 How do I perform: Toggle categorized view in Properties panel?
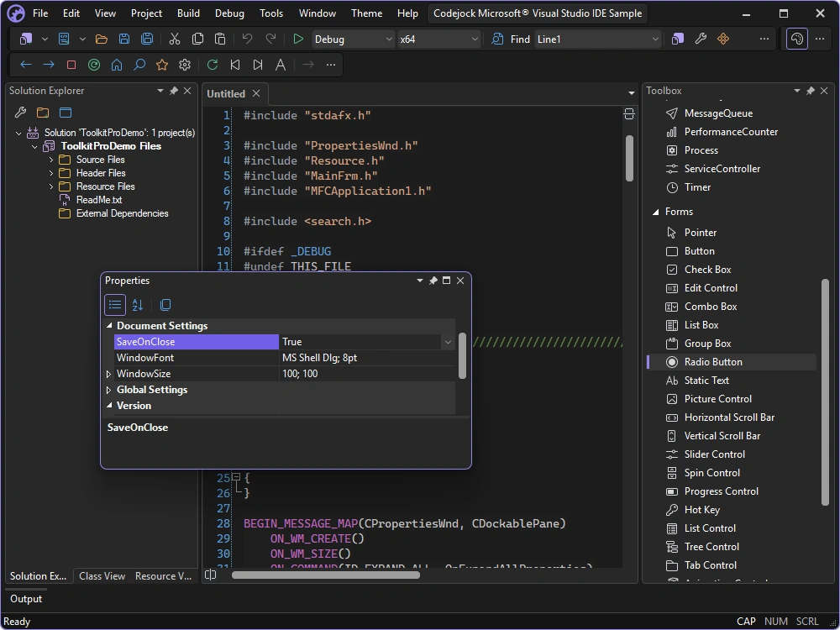[114, 305]
